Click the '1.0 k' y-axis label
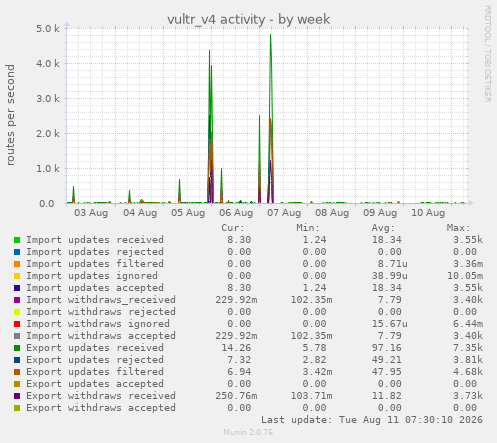The height and width of the screenshot is (443, 497). point(48,168)
